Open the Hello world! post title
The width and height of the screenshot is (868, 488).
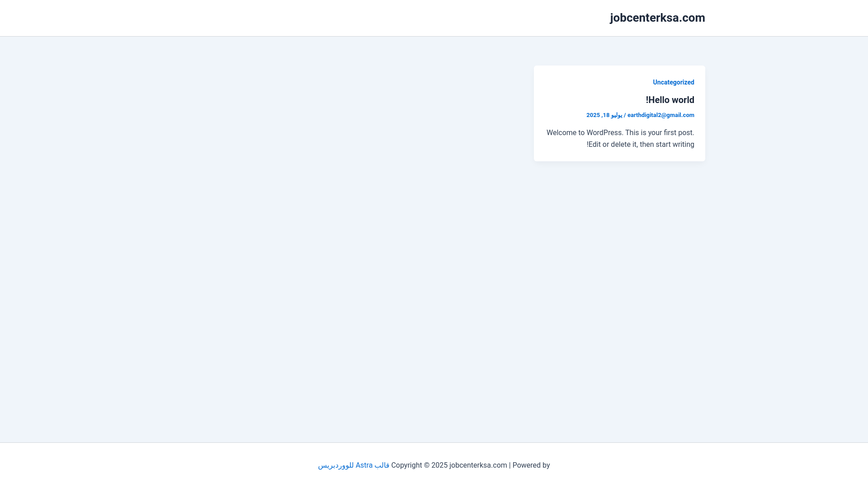tap(670, 100)
